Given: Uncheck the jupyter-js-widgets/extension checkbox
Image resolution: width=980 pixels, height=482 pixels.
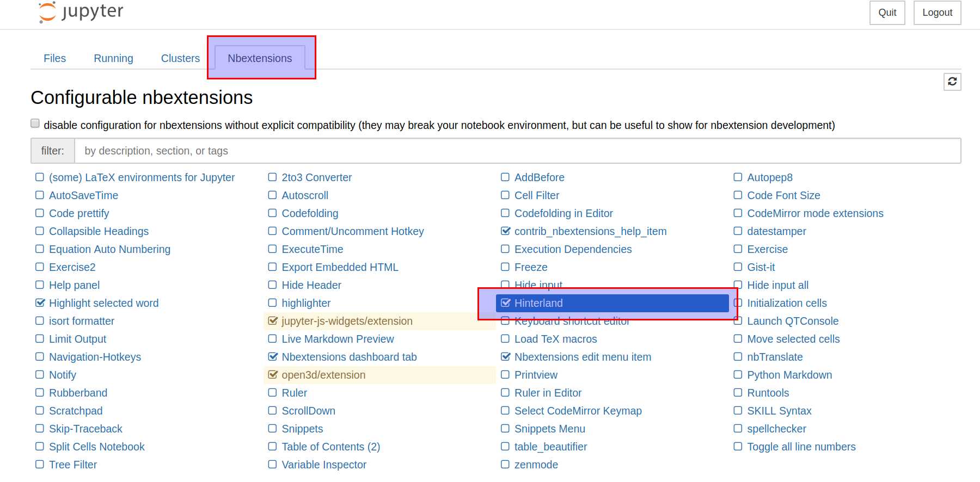Looking at the screenshot, I should tap(273, 321).
